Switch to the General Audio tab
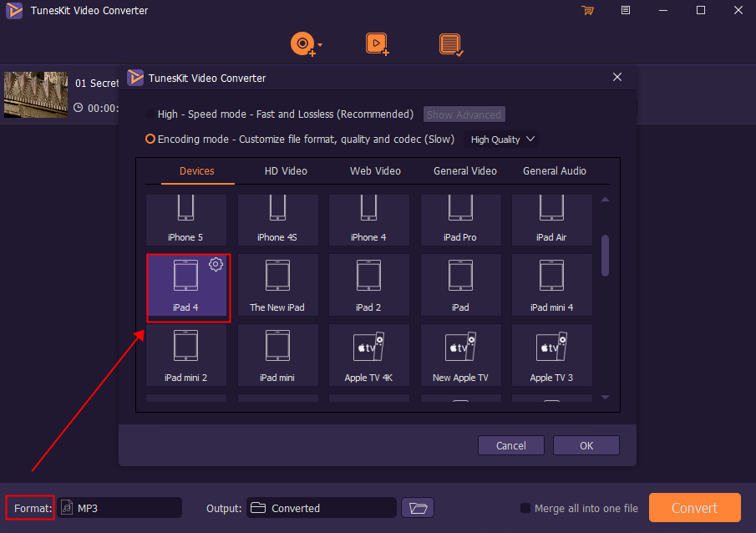Image resolution: width=756 pixels, height=533 pixels. coord(555,170)
